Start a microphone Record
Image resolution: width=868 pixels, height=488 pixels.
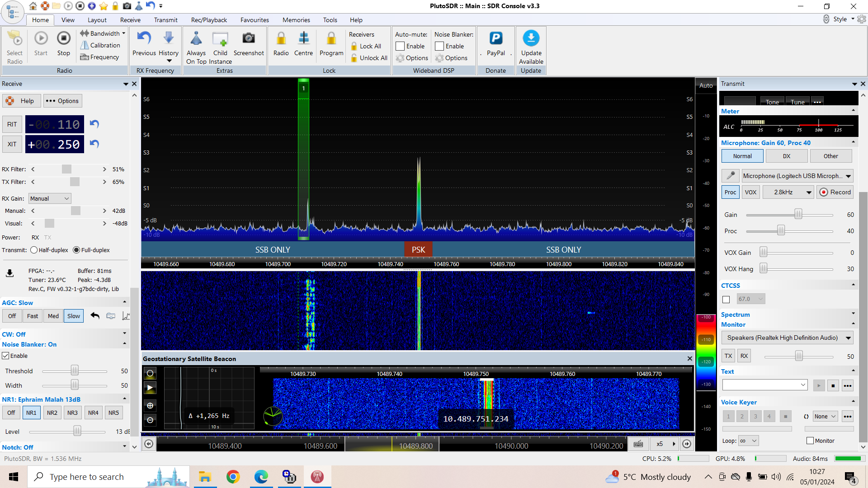click(835, 192)
